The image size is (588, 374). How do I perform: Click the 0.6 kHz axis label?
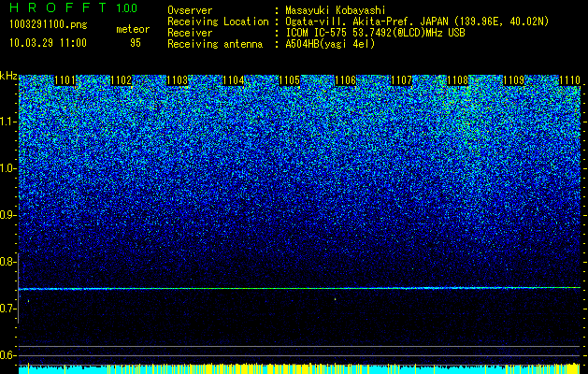pos(7,355)
